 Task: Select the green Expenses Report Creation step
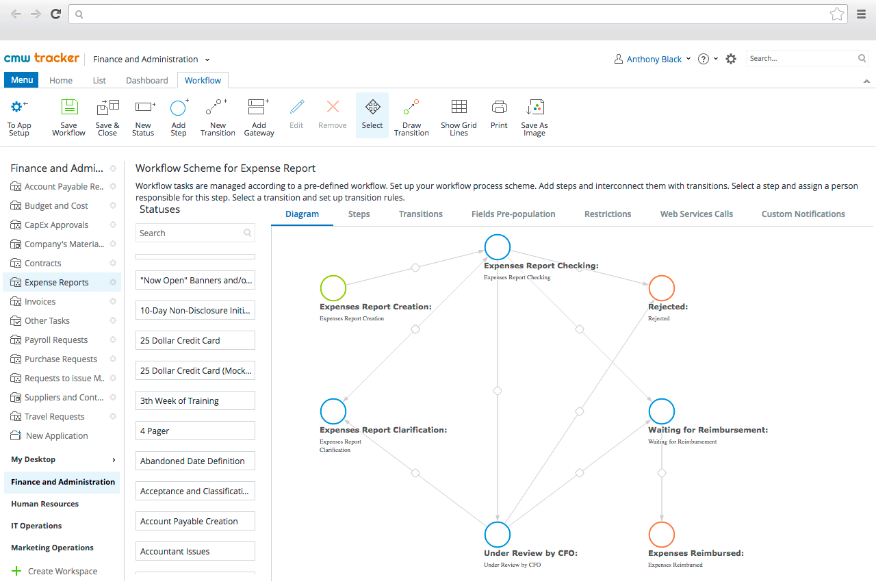(333, 288)
